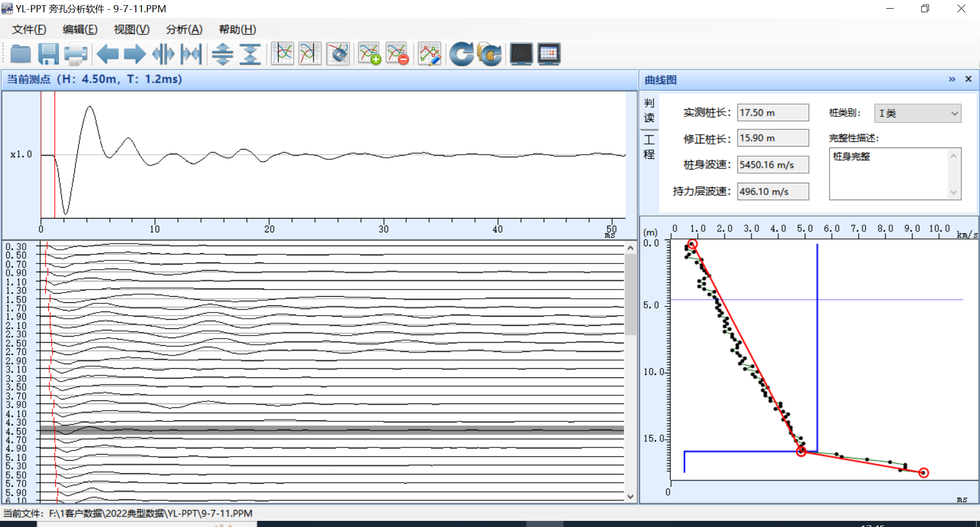
Task: Expand the 曲线图 panel chevron
Action: tap(952, 79)
